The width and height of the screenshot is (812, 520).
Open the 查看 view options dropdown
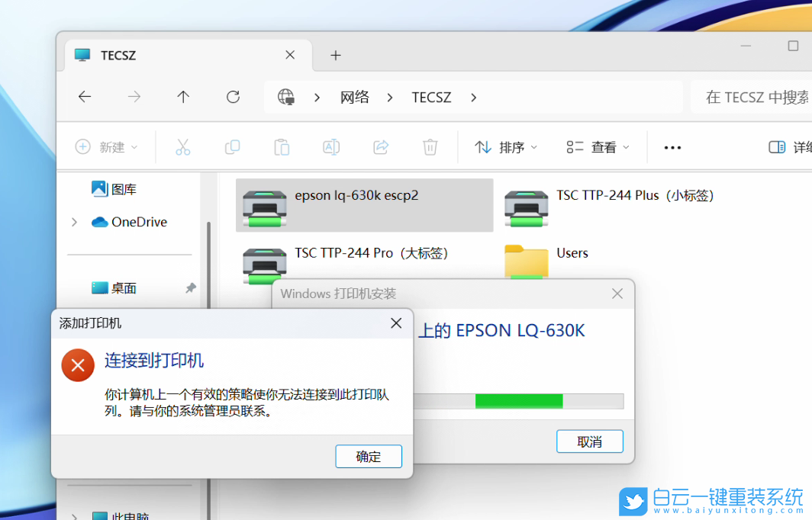598,146
